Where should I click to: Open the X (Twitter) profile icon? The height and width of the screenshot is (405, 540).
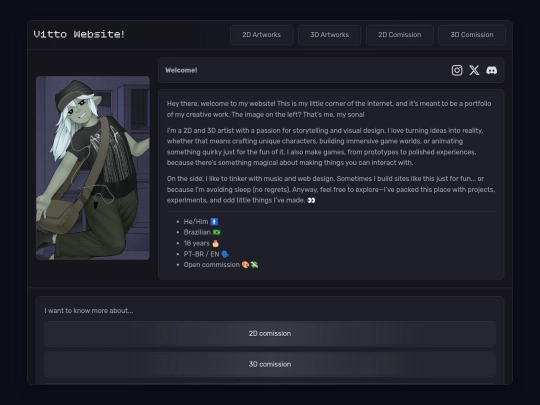(x=474, y=70)
